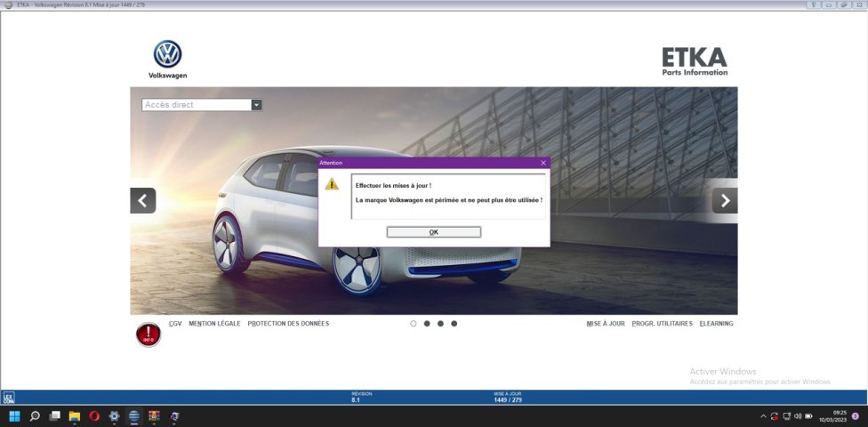868x427 pixels.
Task: Open the computer monitor app on taskbar
Action: (x=174, y=416)
